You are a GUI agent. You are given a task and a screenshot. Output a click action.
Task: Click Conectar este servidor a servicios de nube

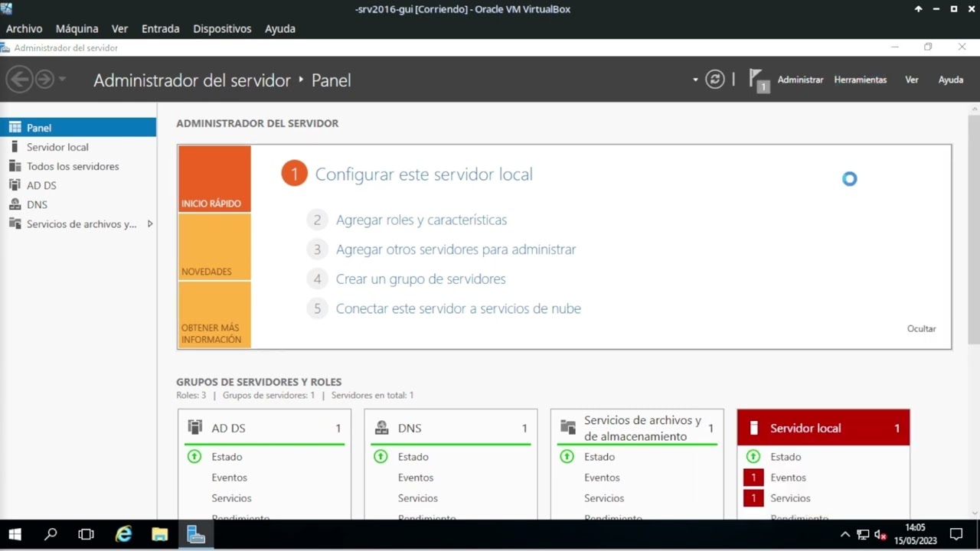(x=458, y=308)
